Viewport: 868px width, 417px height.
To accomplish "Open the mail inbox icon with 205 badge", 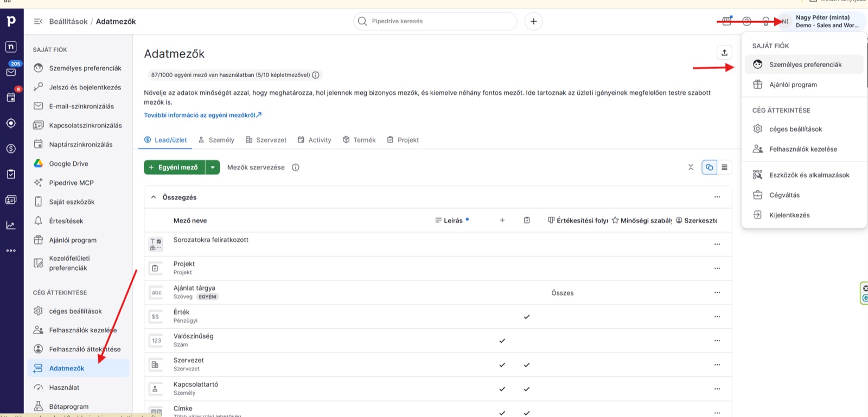I will tap(11, 72).
